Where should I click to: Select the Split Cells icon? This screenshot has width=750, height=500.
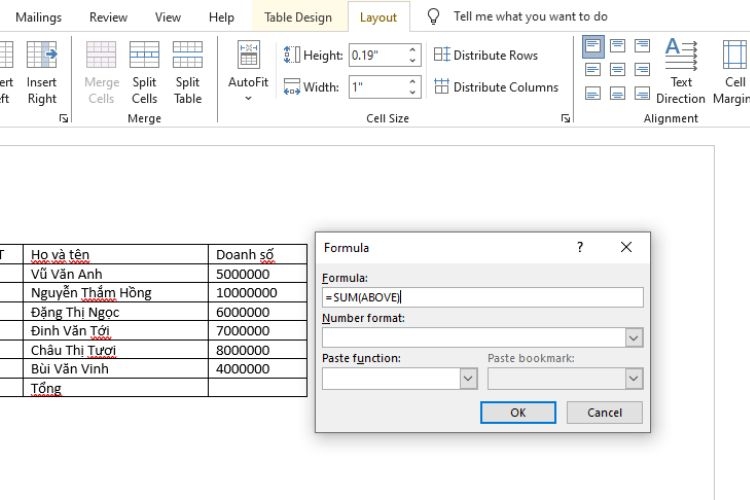144,55
